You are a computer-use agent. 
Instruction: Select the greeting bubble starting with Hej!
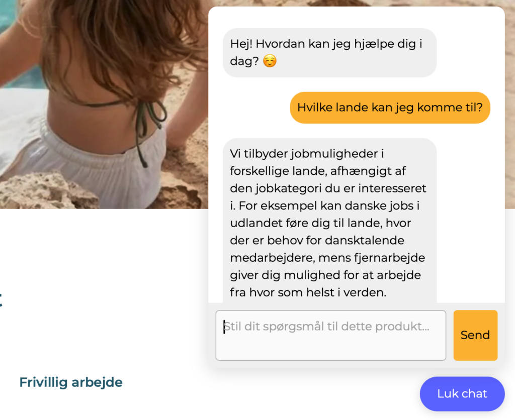pos(329,52)
